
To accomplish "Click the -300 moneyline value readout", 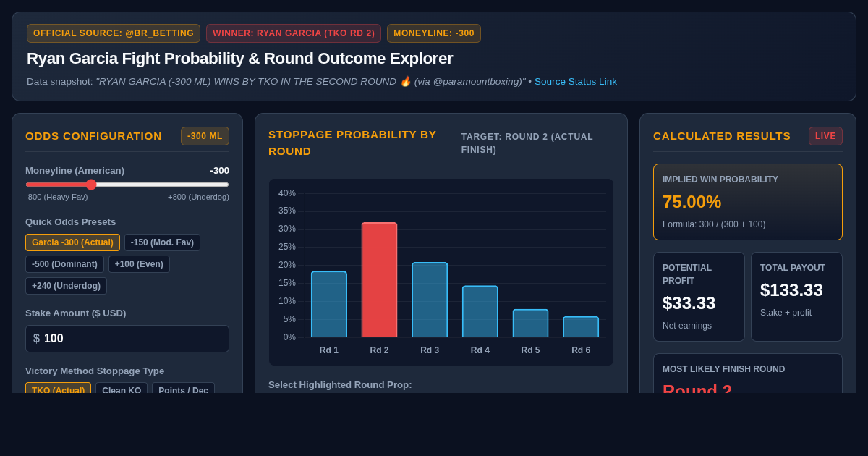I will (x=220, y=171).
